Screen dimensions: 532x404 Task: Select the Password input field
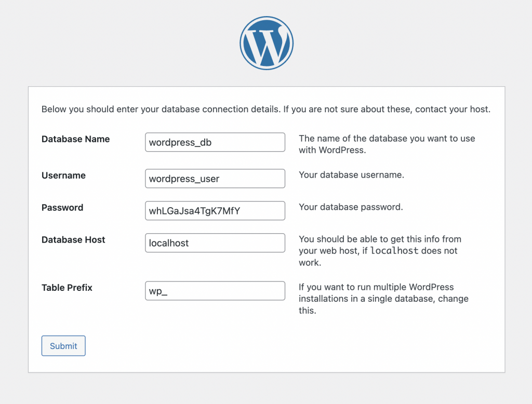coord(215,211)
